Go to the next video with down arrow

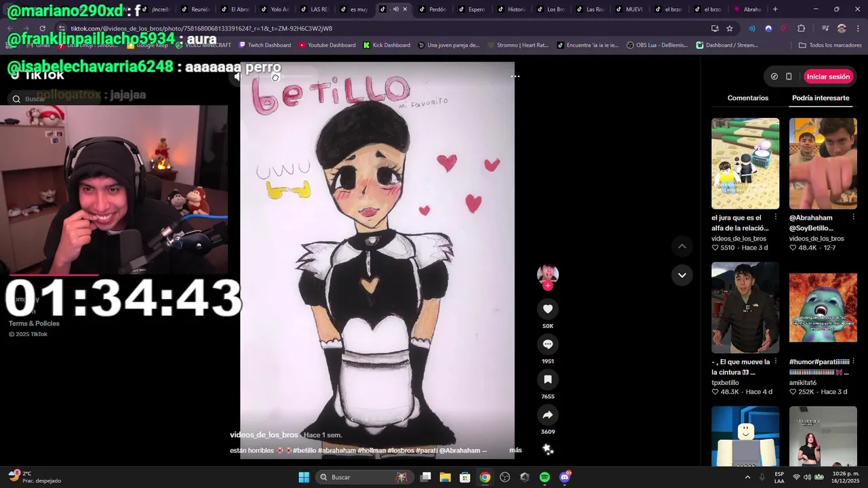pyautogui.click(x=682, y=275)
